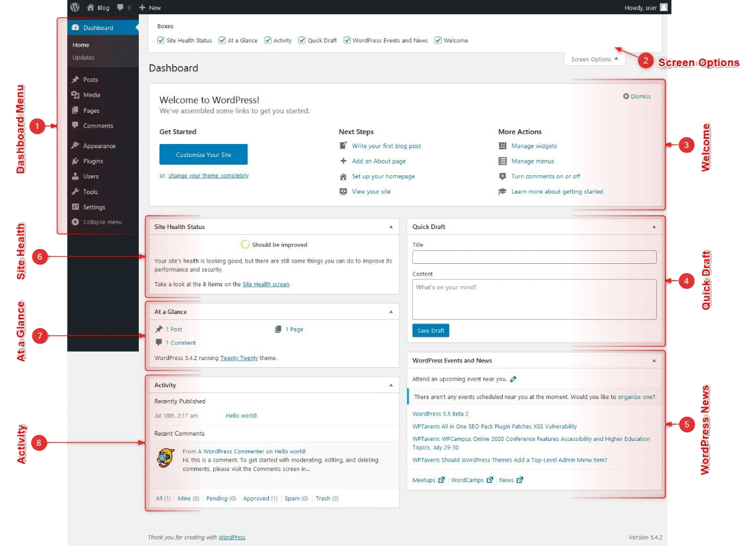Click the Plugins plug icon
The image size is (756, 546).
click(x=75, y=161)
